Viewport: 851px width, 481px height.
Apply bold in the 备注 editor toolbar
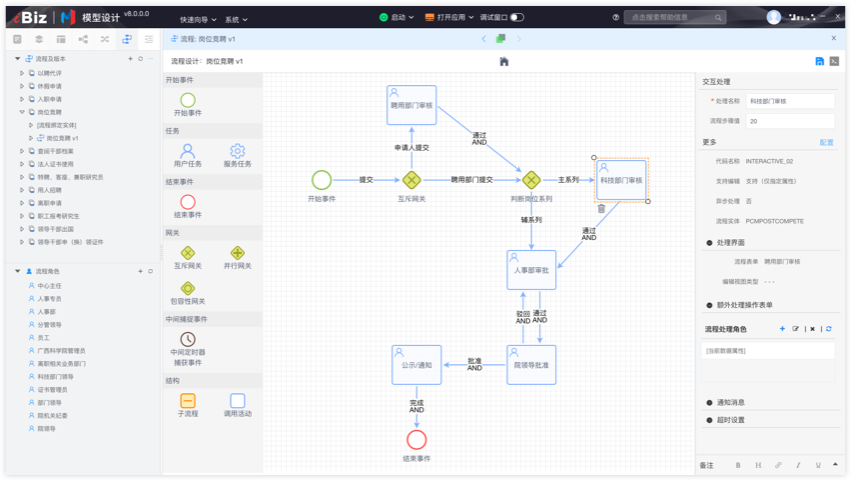[738, 465]
